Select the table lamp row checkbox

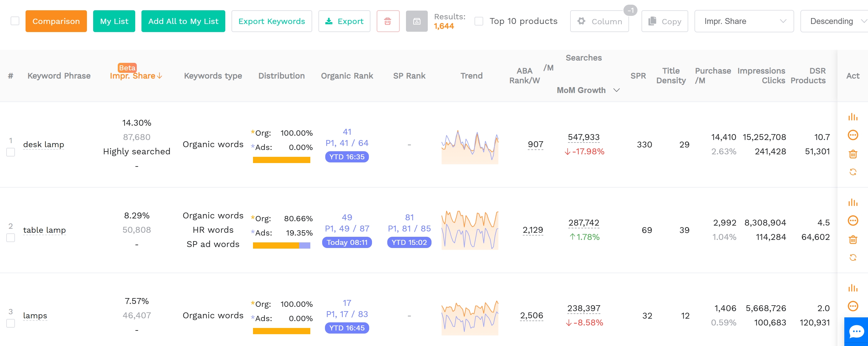click(x=11, y=238)
